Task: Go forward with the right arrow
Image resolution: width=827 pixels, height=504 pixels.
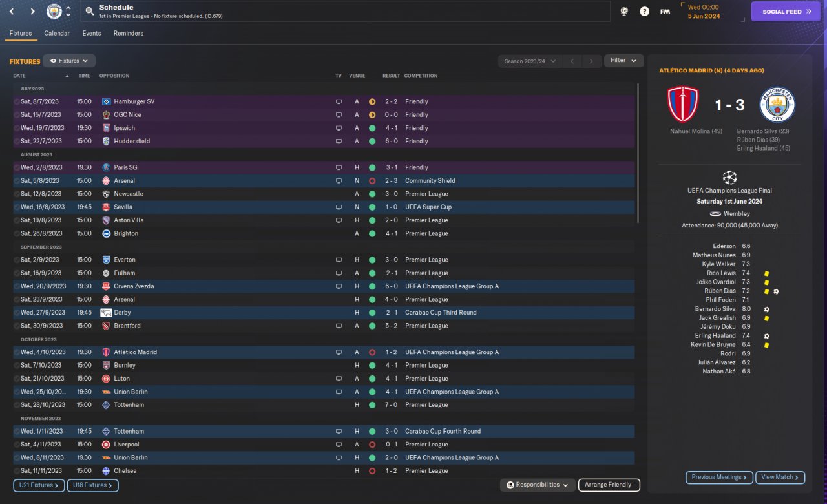Action: (32, 11)
